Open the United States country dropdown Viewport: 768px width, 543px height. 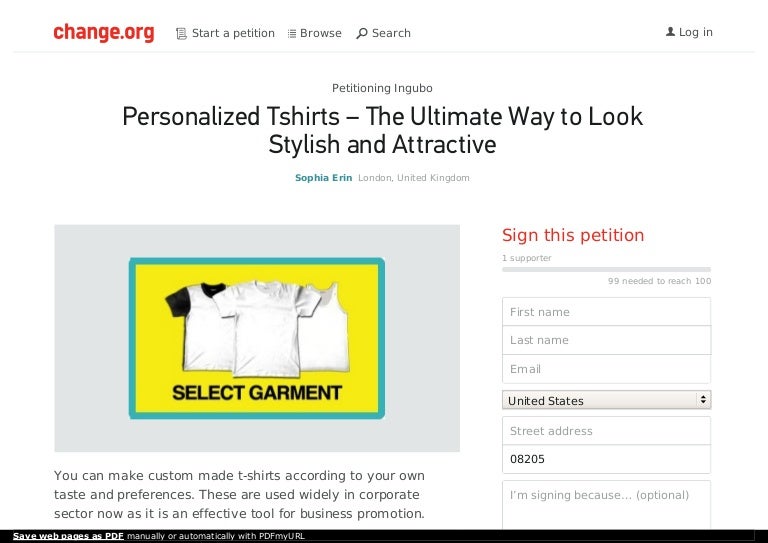click(x=606, y=400)
